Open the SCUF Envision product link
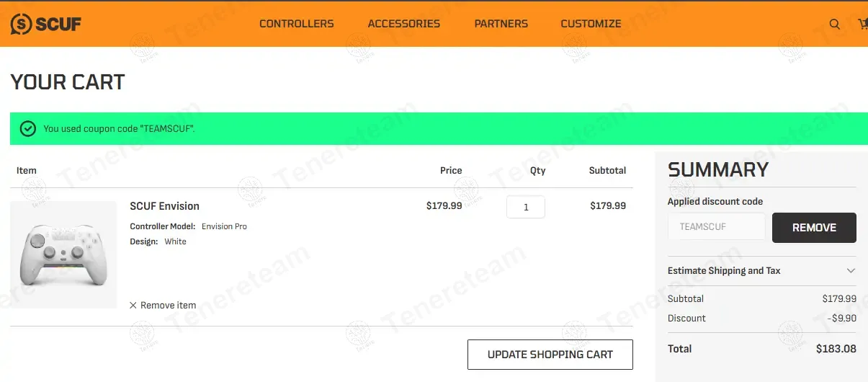This screenshot has height=382, width=868. point(164,206)
